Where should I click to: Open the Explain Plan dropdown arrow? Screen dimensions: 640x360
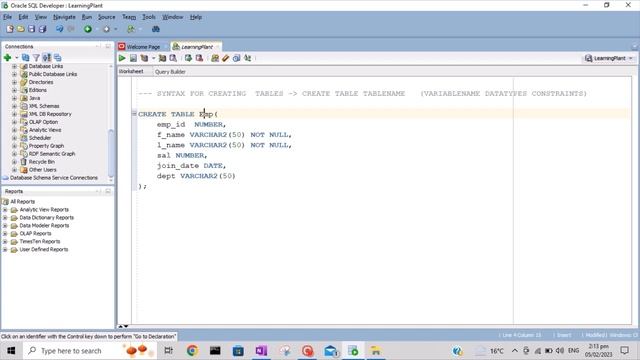point(153,58)
